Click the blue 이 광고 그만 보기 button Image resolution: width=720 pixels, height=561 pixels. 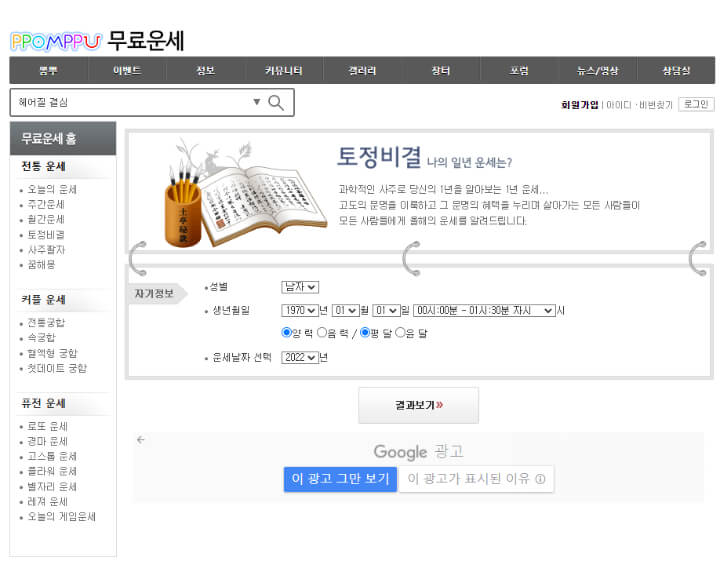click(340, 479)
